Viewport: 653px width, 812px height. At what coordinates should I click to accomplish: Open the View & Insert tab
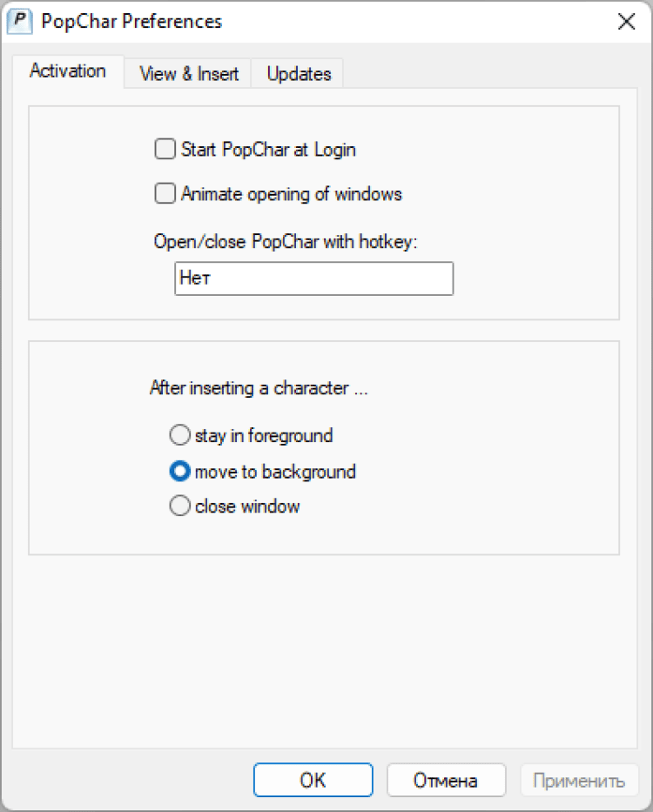(x=189, y=74)
